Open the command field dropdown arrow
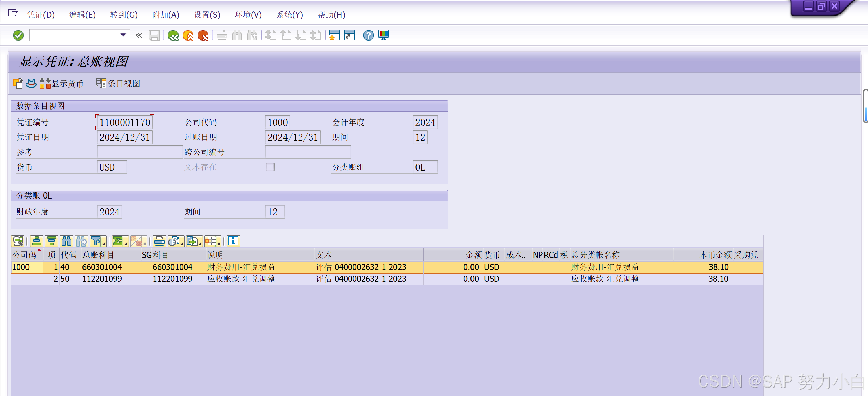Viewport: 868px width, 396px height. (123, 35)
